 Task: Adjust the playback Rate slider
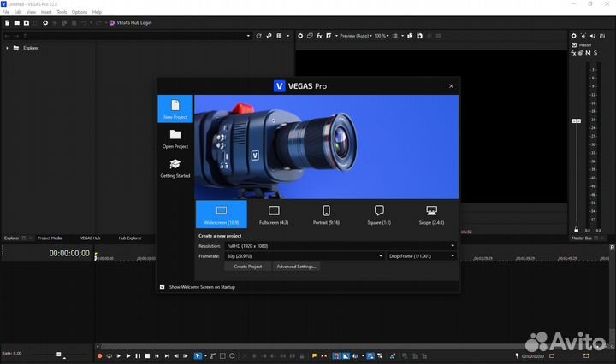click(x=59, y=355)
